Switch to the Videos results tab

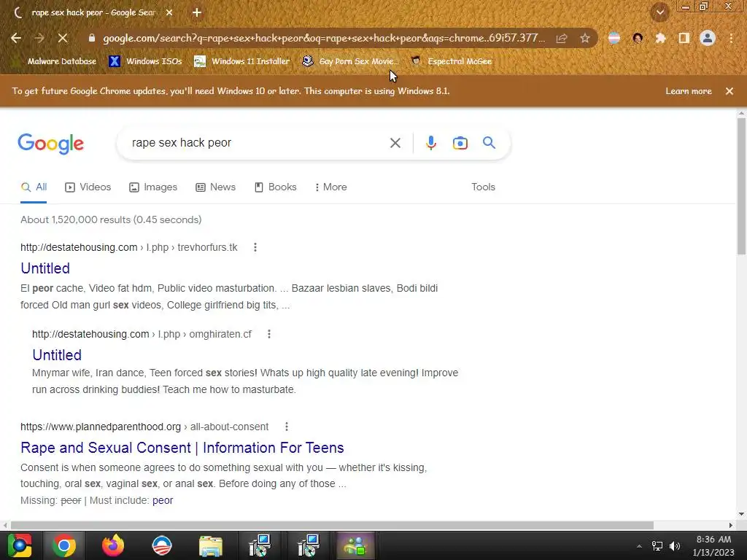pos(88,187)
